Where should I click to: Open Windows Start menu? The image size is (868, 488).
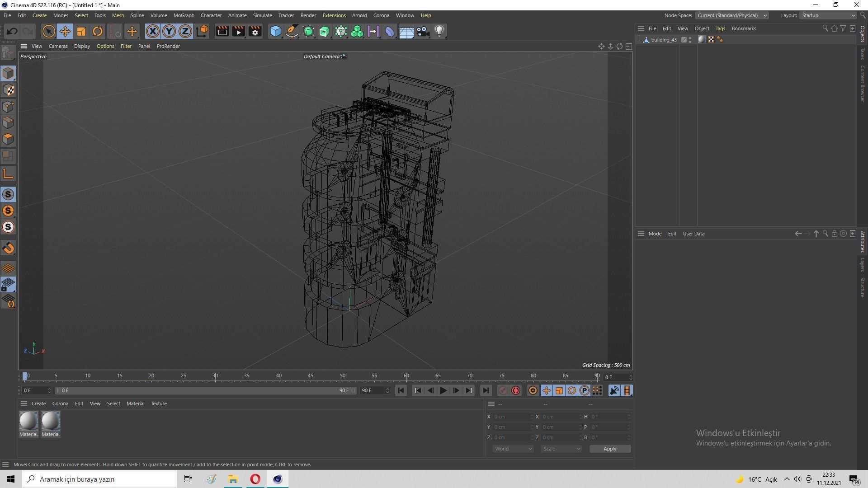pyautogui.click(x=11, y=479)
